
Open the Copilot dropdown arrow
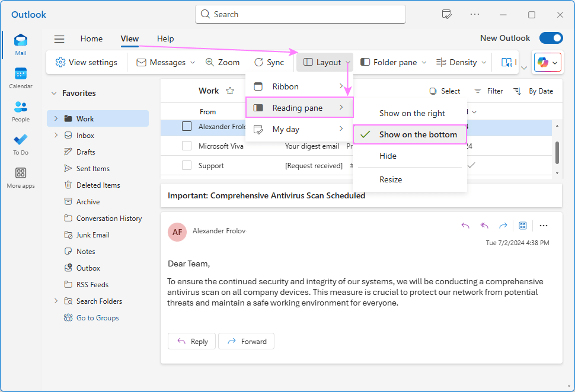555,63
